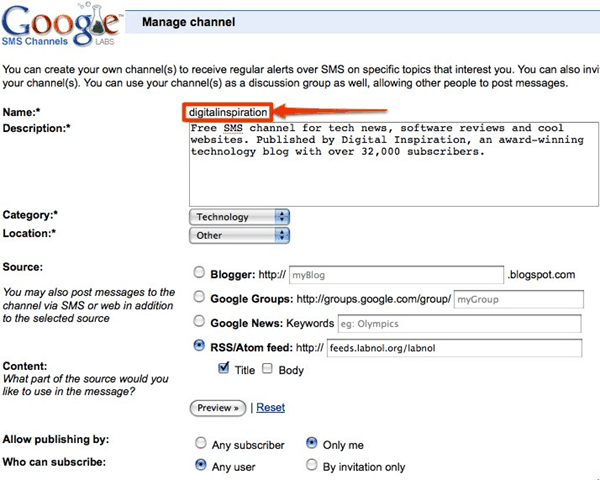
Task: Click the 'Description:*' label
Action: click(36, 128)
